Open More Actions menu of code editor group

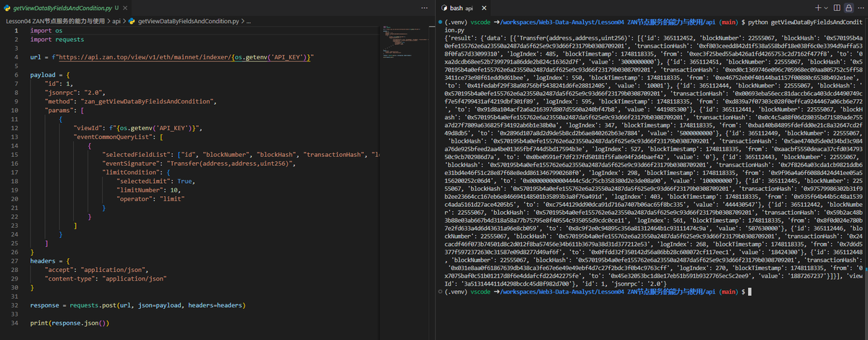(425, 7)
